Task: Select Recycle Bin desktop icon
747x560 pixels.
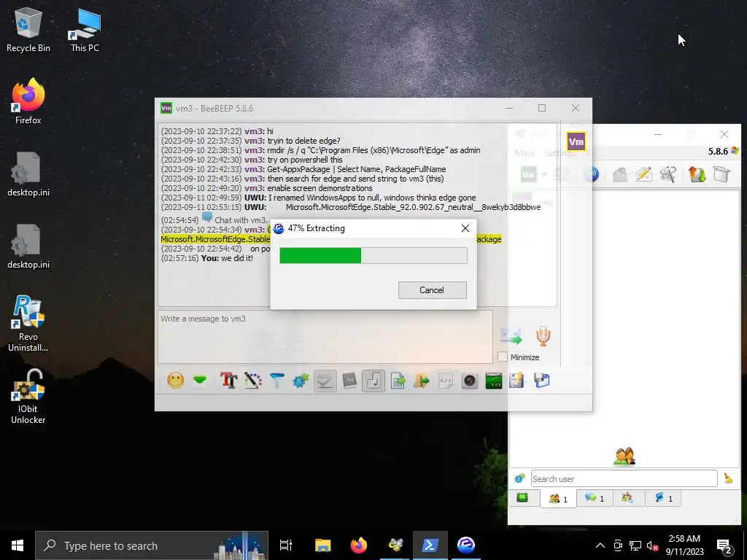Action: (x=28, y=29)
